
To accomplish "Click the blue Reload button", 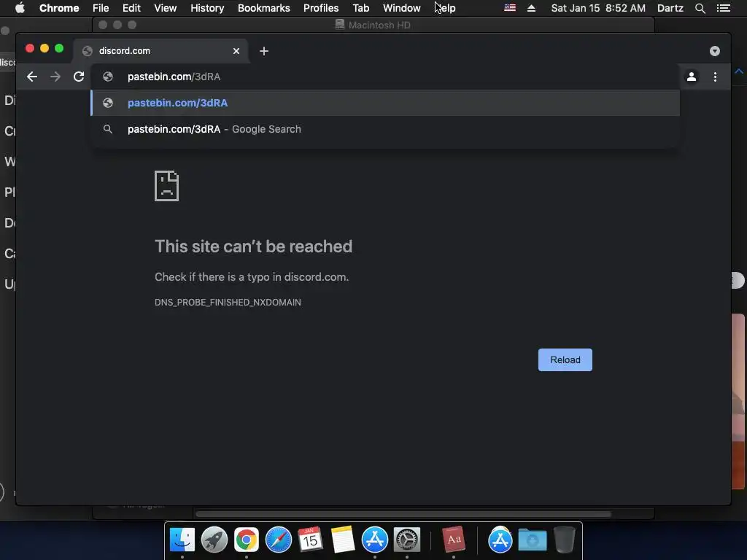I will (x=565, y=359).
